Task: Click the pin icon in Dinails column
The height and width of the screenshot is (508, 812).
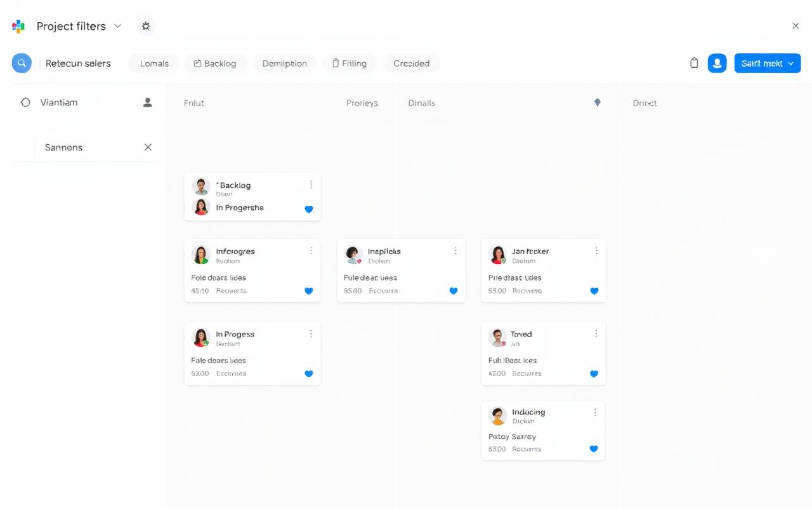Action: [x=597, y=102]
